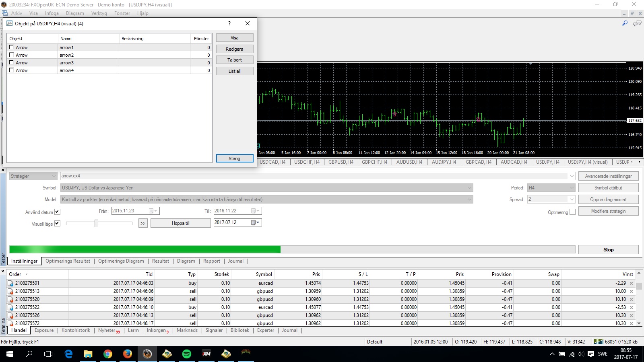
Task: Close order 2108275513 with its x icon
Action: point(631,292)
